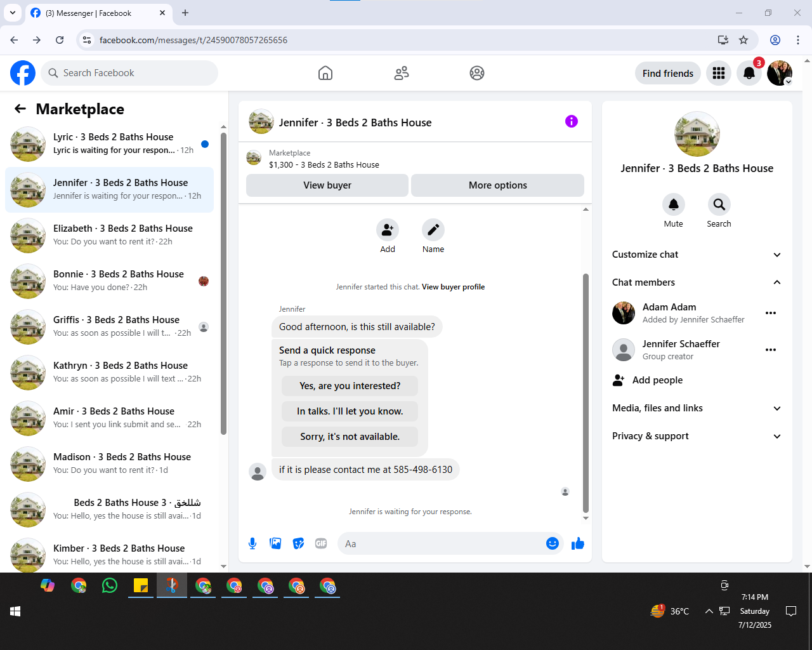Mute the conversation bell icon
The height and width of the screenshot is (650, 812).
[x=674, y=204]
